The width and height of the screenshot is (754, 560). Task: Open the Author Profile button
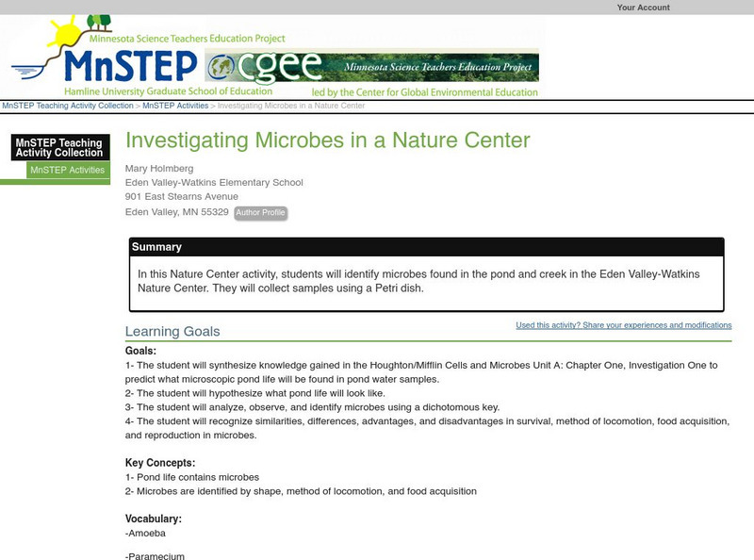pos(260,213)
